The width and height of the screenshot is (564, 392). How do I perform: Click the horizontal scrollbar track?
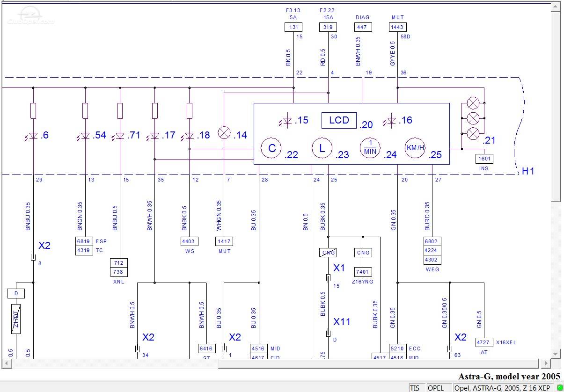coord(276,363)
